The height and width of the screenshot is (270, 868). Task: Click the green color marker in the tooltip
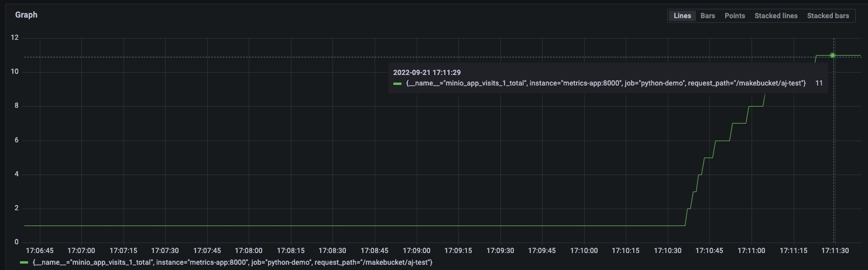pos(397,84)
